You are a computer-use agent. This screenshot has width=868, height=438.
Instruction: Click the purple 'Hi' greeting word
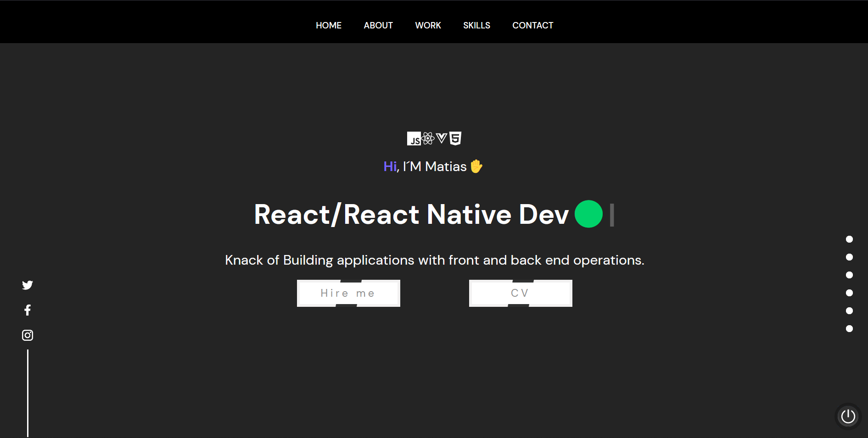pos(390,166)
